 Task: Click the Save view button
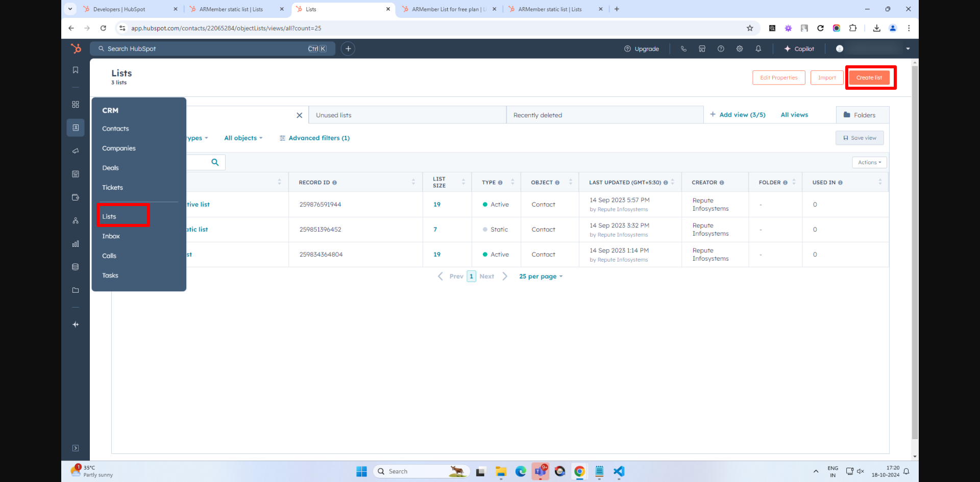(x=860, y=138)
